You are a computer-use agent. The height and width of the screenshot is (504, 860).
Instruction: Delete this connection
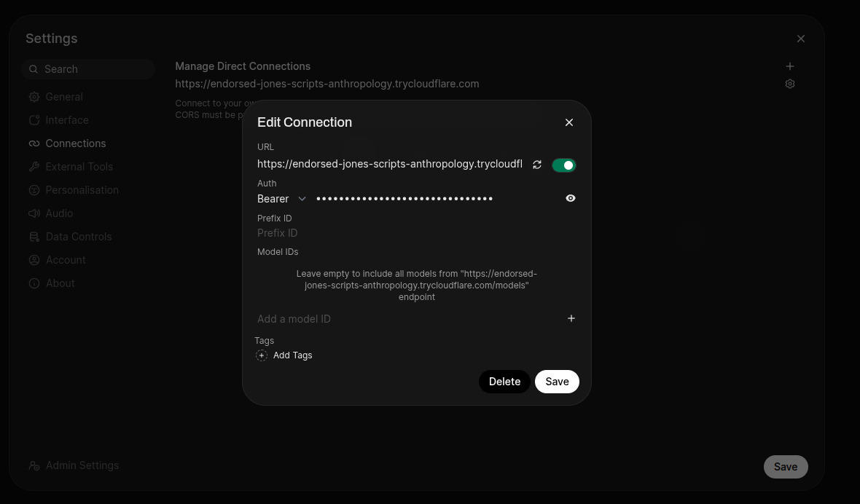[x=504, y=381]
